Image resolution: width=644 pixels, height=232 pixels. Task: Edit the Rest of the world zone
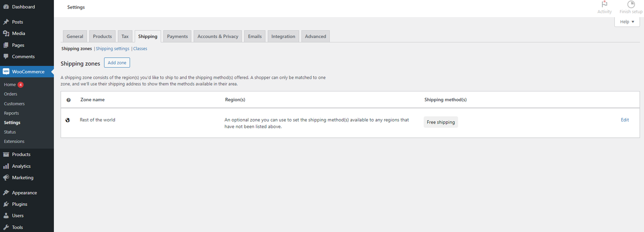click(x=625, y=120)
